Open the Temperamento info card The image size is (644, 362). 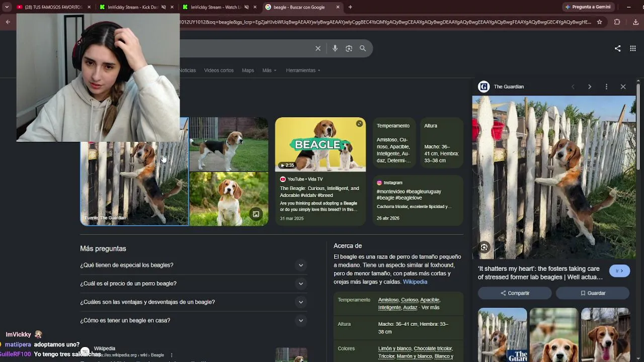[394, 143]
